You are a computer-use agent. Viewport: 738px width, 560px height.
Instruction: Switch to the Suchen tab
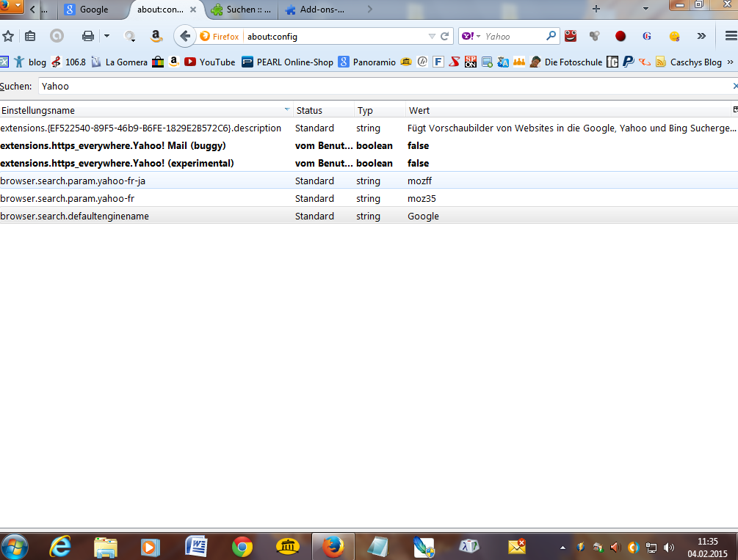point(242,10)
